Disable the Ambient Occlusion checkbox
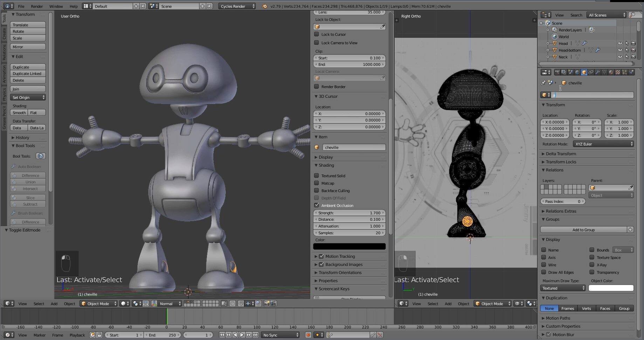 [x=317, y=205]
